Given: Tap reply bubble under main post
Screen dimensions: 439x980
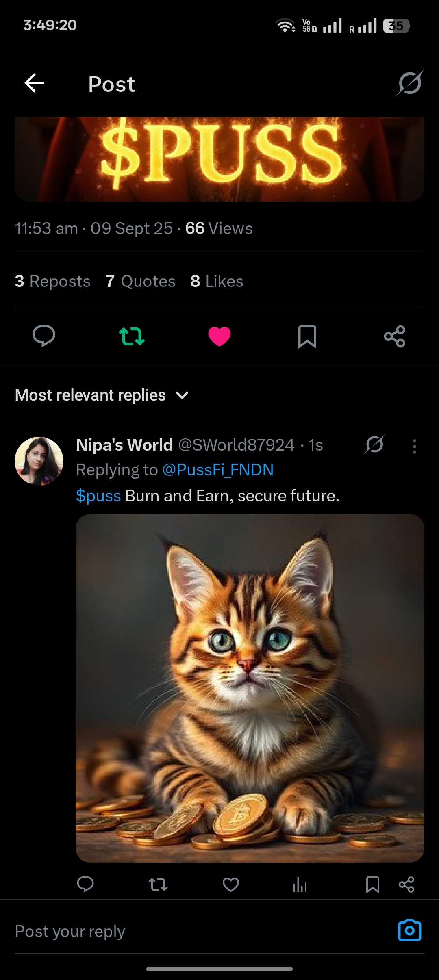Looking at the screenshot, I should pyautogui.click(x=44, y=336).
